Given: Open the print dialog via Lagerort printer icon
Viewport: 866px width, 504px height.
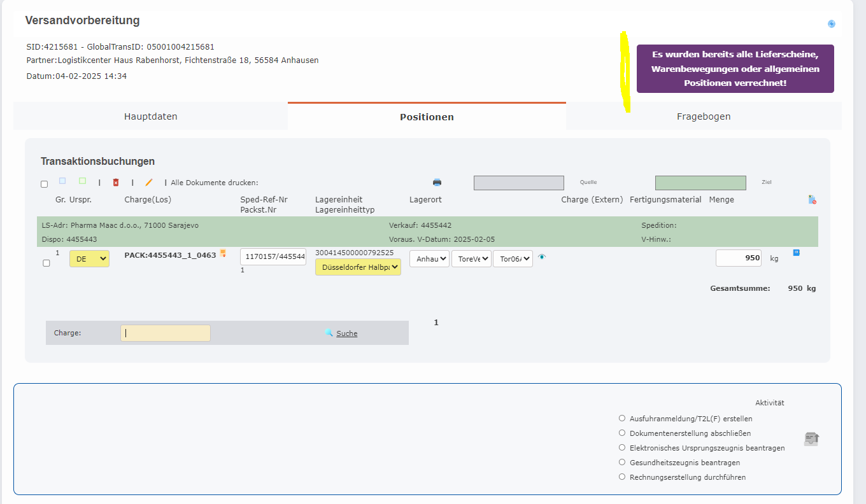Looking at the screenshot, I should pyautogui.click(x=436, y=182).
